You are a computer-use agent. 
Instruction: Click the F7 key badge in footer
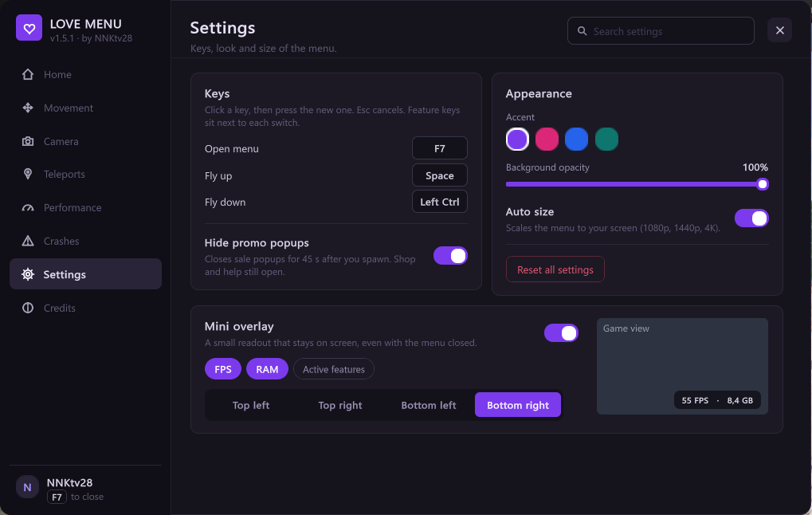57,497
